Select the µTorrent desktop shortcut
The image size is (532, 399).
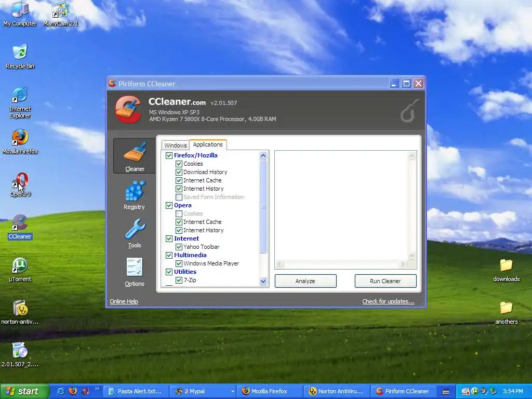[20, 270]
